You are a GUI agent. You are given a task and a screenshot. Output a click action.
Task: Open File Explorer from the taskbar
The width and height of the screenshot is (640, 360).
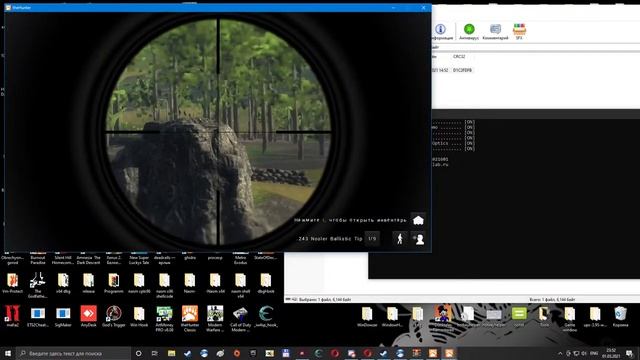[x=171, y=353]
